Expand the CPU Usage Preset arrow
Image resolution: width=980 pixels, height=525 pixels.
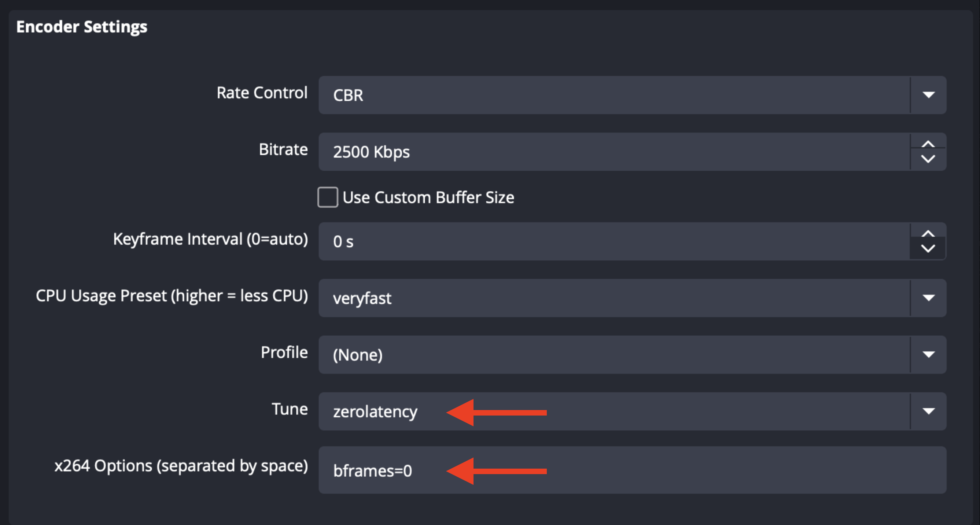tap(928, 298)
